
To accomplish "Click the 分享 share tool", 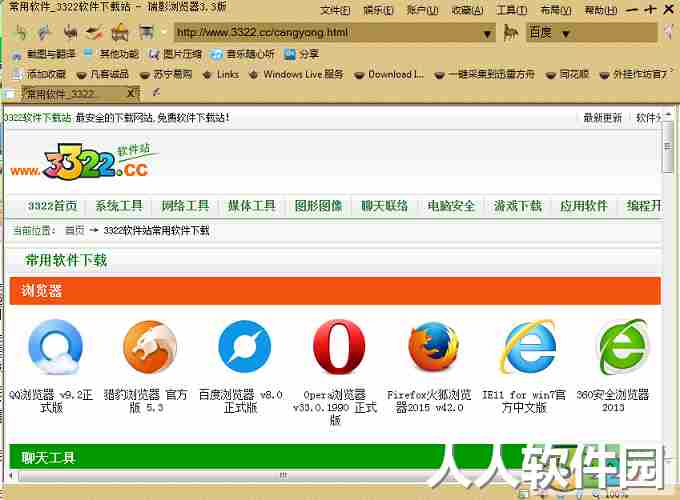I will click(x=301, y=54).
